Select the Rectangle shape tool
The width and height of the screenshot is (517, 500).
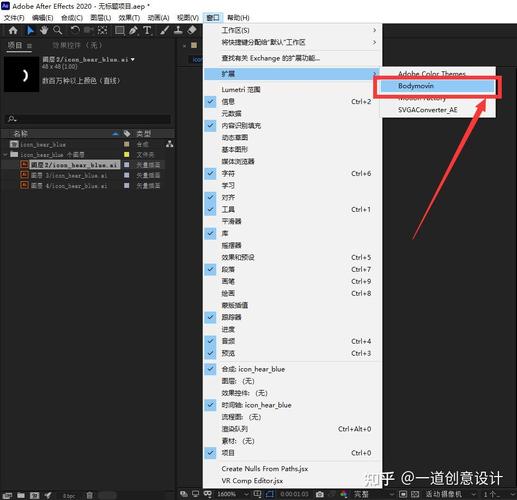[120, 31]
